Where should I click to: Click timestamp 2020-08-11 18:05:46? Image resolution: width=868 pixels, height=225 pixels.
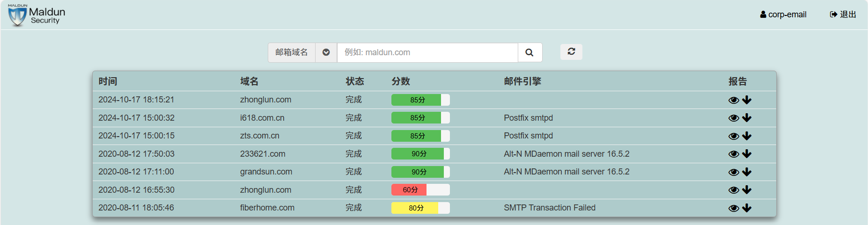click(136, 208)
